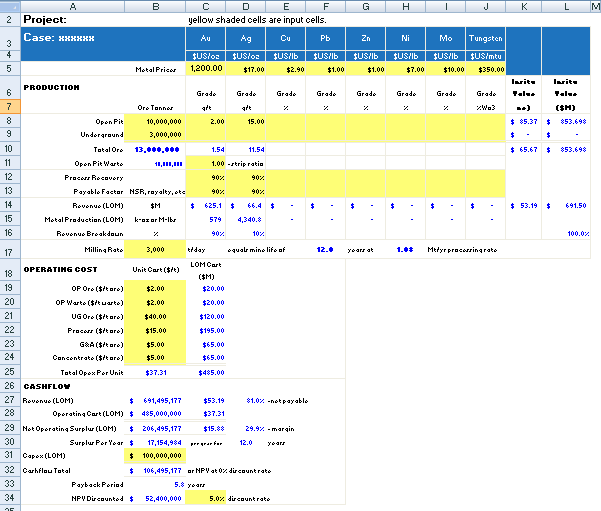This screenshot has width=601, height=511.
Task: Click Open Pit Au grade 2.00 cell
Action: (x=206, y=121)
